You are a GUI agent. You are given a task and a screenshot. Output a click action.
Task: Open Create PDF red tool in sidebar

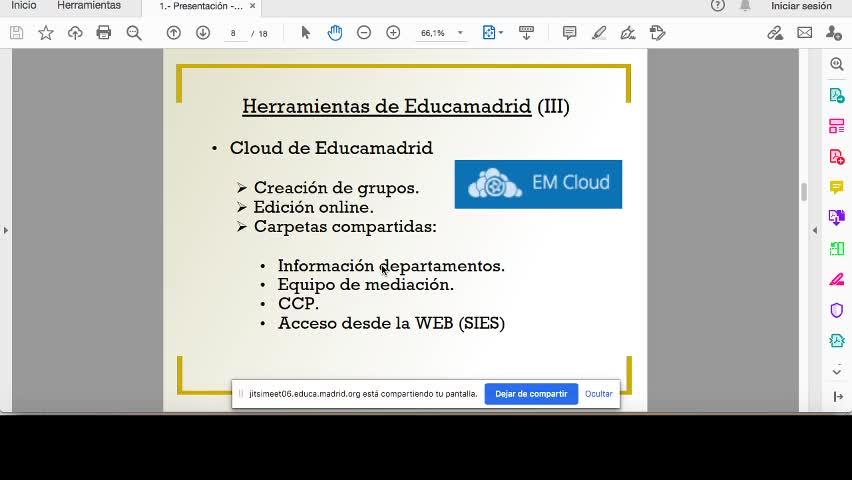coord(837,157)
